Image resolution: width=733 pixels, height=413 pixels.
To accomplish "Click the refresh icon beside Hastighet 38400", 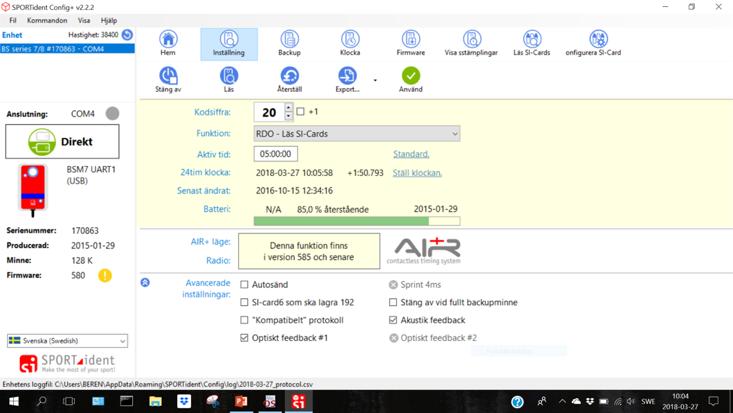I will (x=127, y=35).
